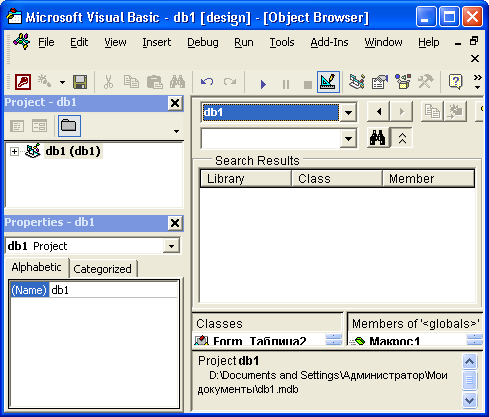The image size is (489, 417).
Task: Open the search text dropdown arrow
Action: tap(348, 138)
